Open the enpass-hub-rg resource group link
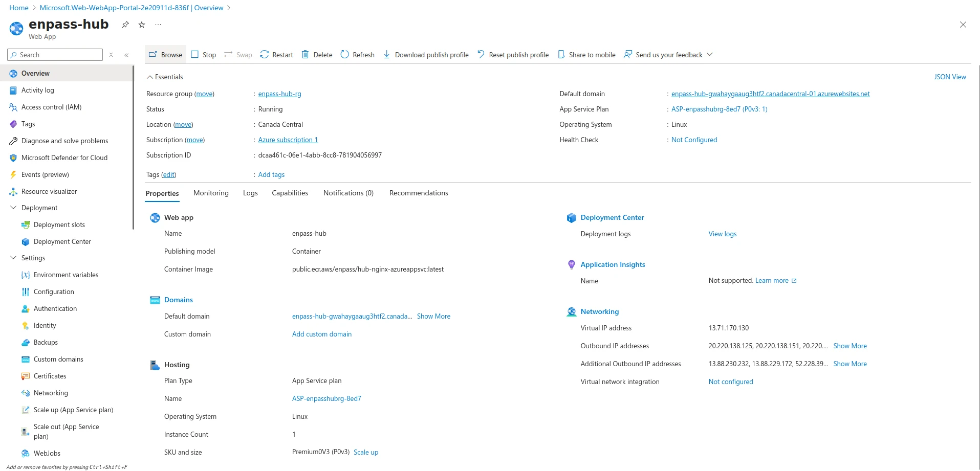This screenshot has height=471, width=980. click(279, 94)
